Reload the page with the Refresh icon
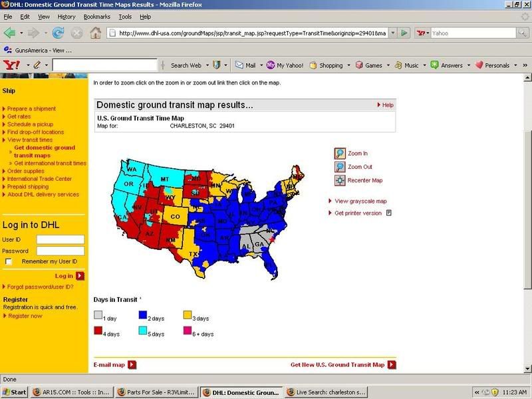Viewport: 532px width, 399px height. (59, 33)
